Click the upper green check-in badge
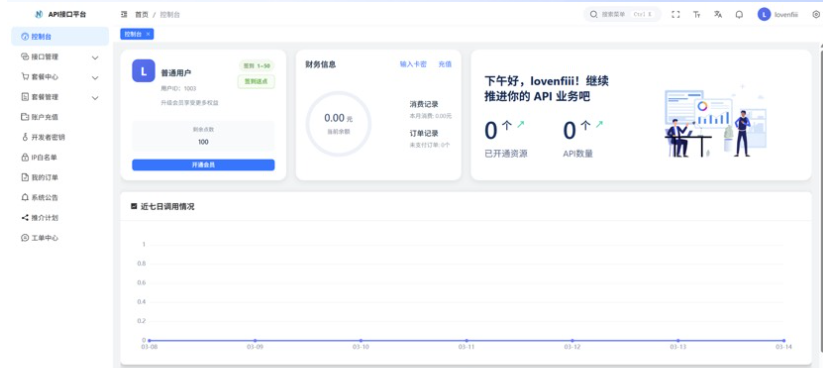823x368 pixels. tap(256, 66)
